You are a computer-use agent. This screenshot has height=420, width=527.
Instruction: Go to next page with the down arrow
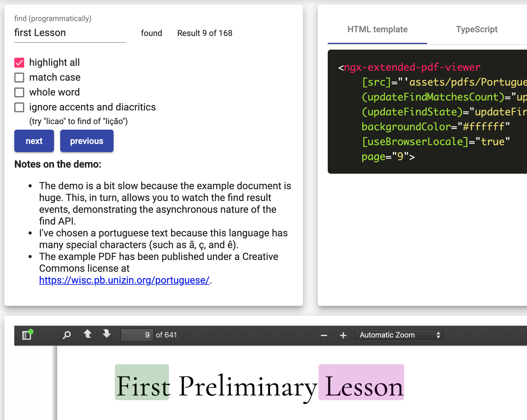click(x=106, y=335)
